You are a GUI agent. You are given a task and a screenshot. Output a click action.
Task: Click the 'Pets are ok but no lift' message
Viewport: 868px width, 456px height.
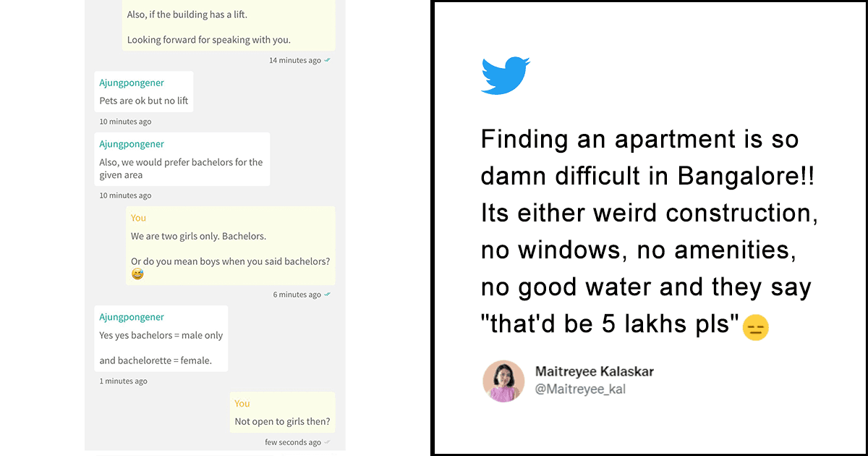144,101
